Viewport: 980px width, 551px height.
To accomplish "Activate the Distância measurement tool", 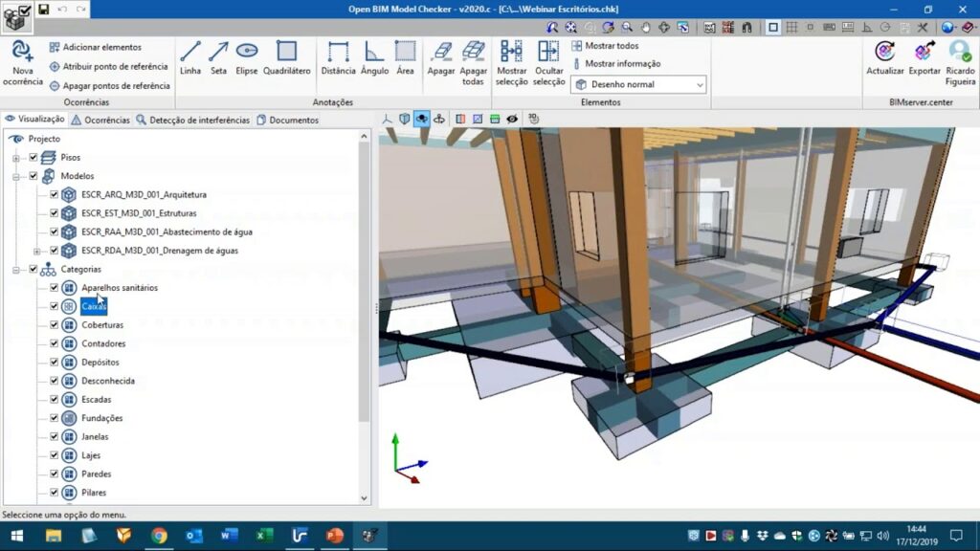I will (x=338, y=53).
